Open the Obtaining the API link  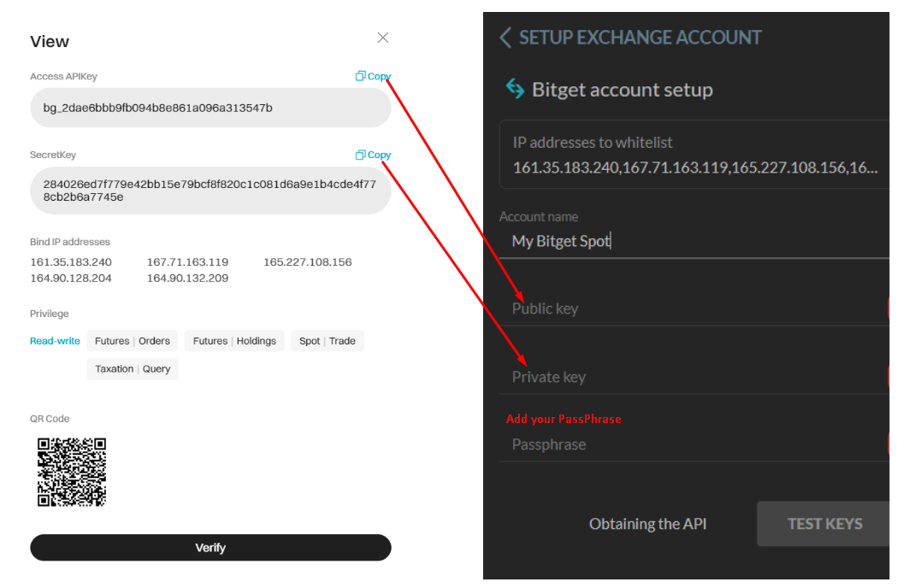point(647,523)
